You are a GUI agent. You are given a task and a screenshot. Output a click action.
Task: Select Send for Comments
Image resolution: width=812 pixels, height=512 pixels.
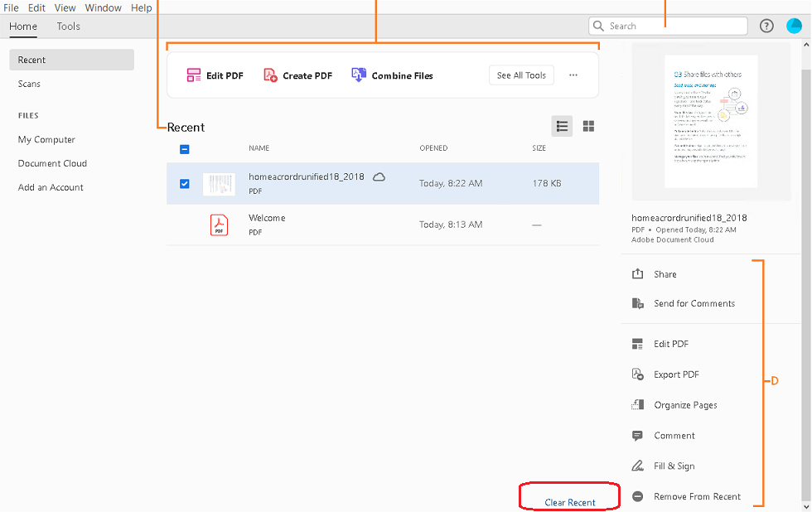(694, 303)
